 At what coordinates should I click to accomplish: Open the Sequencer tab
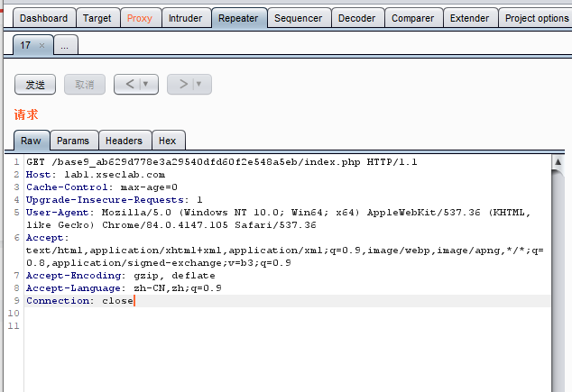click(299, 18)
